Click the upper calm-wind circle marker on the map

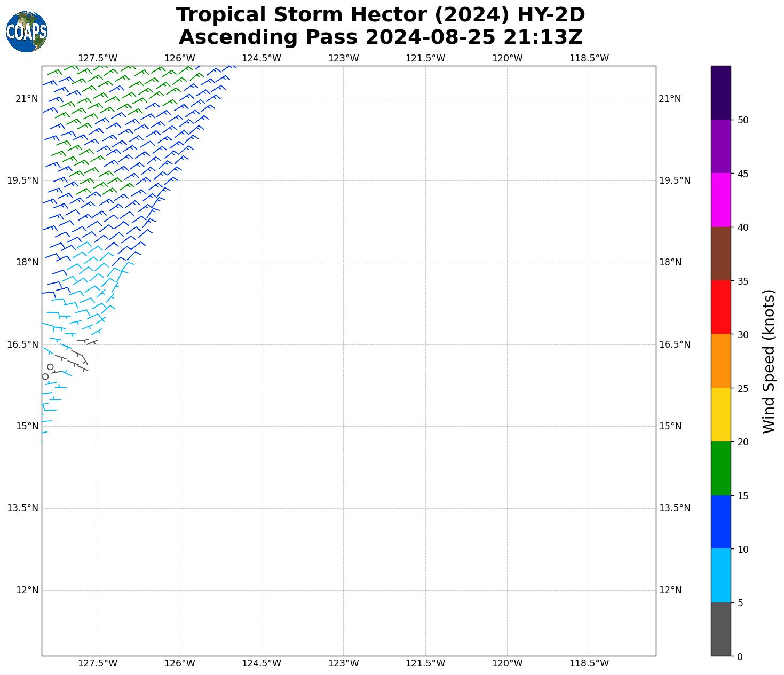pyautogui.click(x=50, y=367)
